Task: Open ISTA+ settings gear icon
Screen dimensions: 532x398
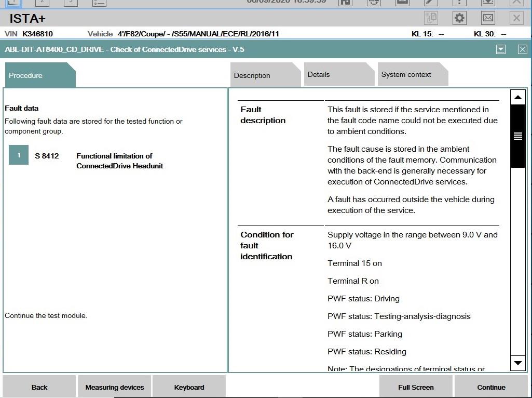Action: pyautogui.click(x=459, y=18)
